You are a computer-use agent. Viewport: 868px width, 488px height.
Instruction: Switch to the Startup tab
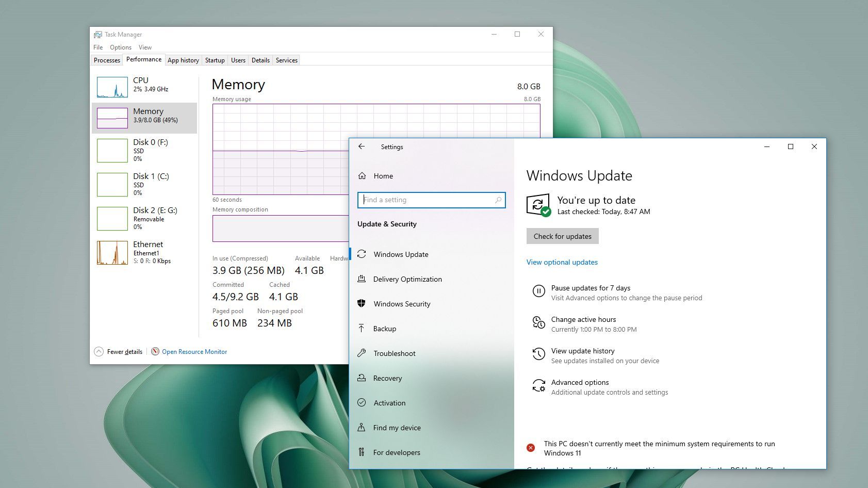tap(215, 60)
